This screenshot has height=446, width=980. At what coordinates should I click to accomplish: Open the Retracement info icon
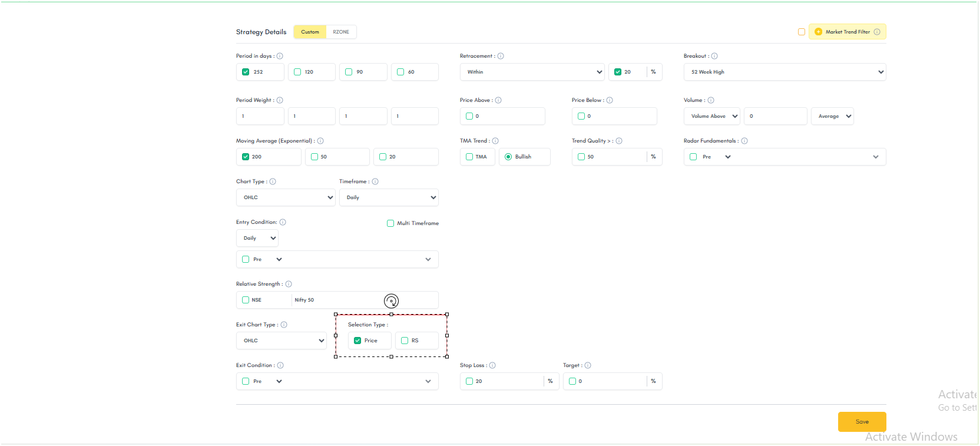501,56
